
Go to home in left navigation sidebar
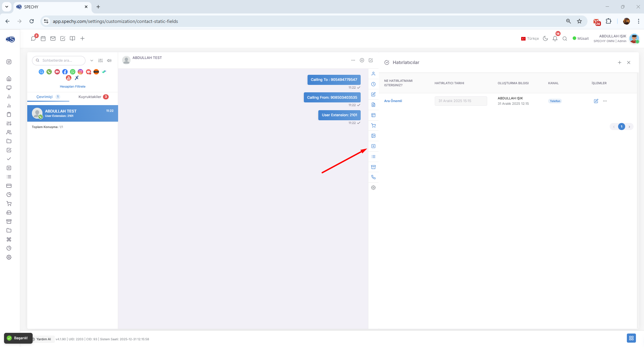point(9,79)
